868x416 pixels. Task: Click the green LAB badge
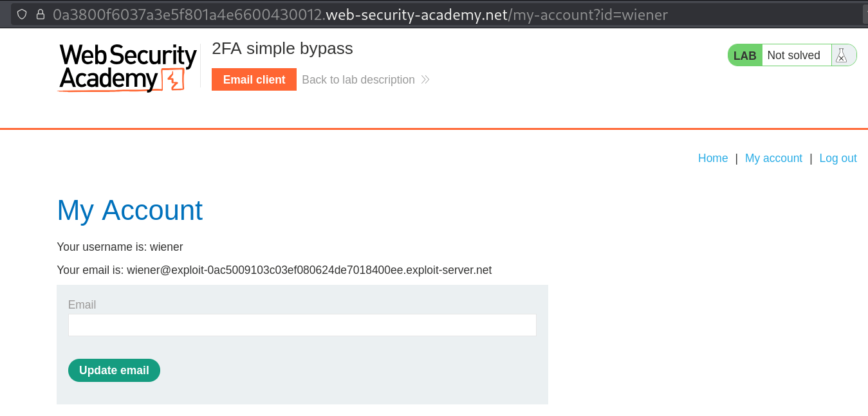click(744, 55)
